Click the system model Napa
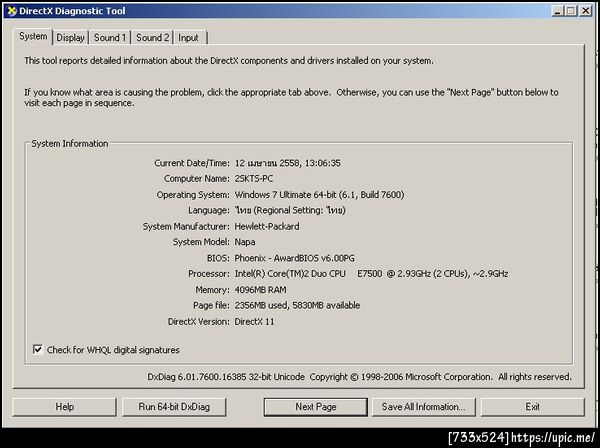The width and height of the screenshot is (600, 448). click(x=245, y=242)
